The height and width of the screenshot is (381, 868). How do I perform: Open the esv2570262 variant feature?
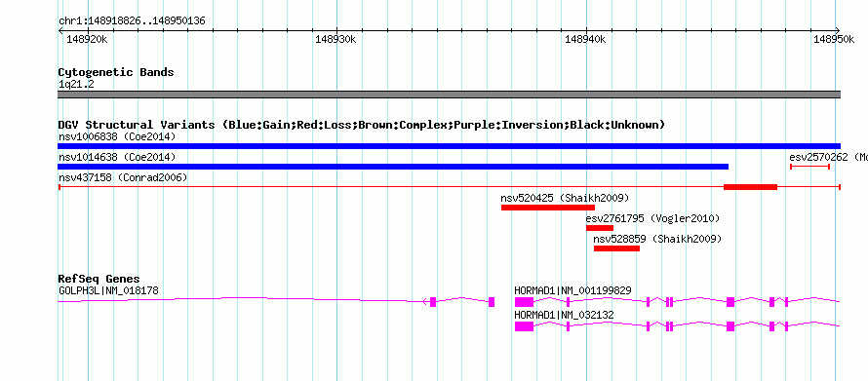tap(809, 167)
